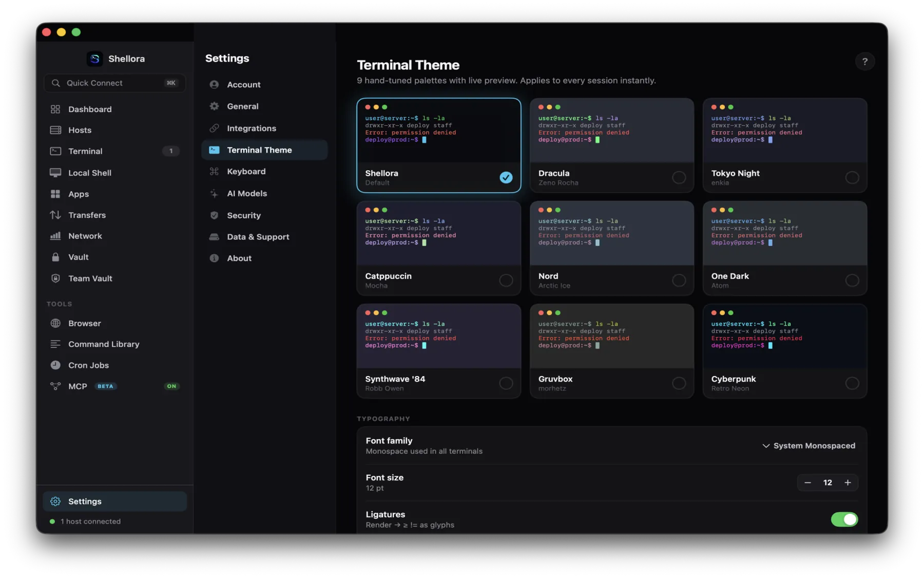Click the Terminal icon in sidebar
The width and height of the screenshot is (924, 578).
click(x=55, y=151)
